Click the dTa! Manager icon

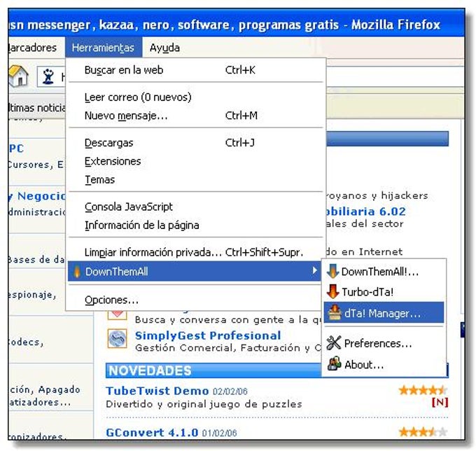(x=335, y=312)
